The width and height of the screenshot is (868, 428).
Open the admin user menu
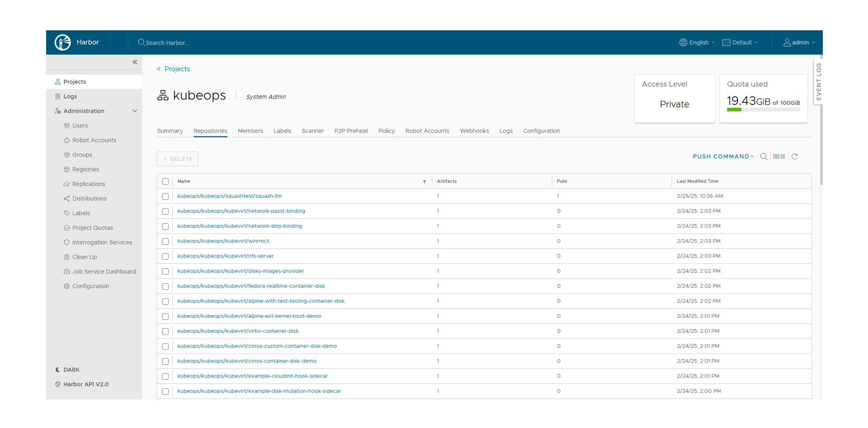(799, 42)
